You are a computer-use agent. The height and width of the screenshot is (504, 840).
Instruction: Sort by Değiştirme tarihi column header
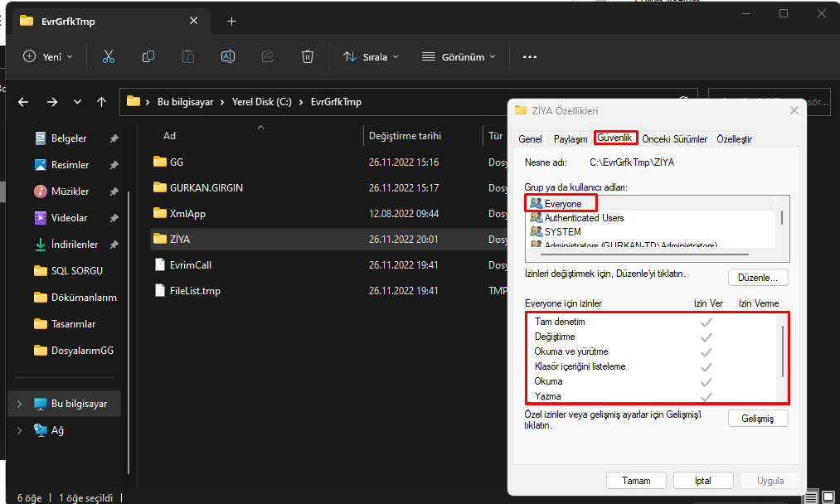pyautogui.click(x=405, y=136)
